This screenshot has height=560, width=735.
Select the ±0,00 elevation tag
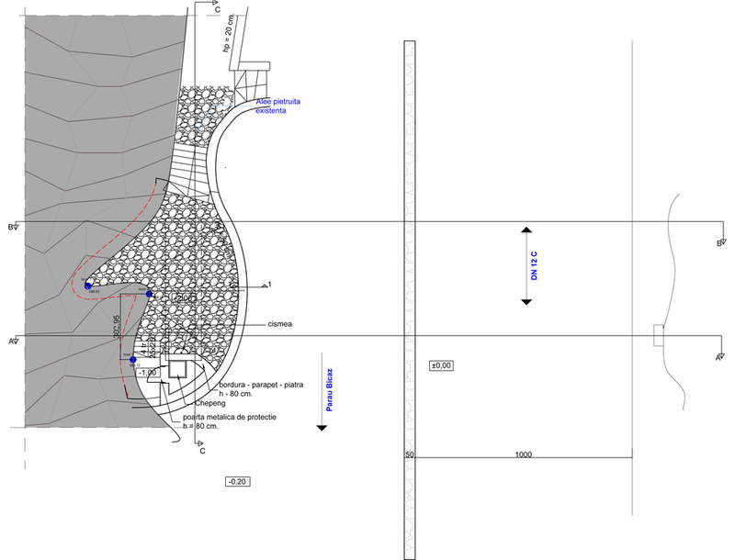point(441,365)
